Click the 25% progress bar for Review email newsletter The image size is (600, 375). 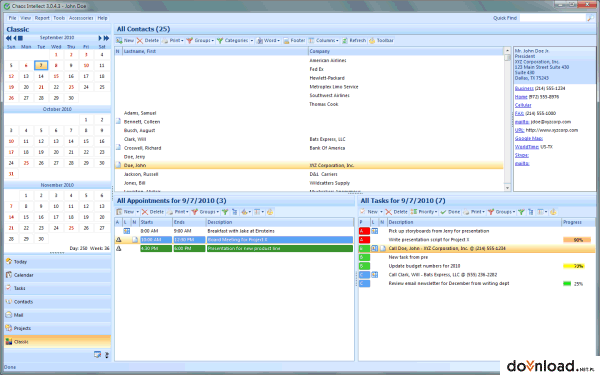(567, 284)
